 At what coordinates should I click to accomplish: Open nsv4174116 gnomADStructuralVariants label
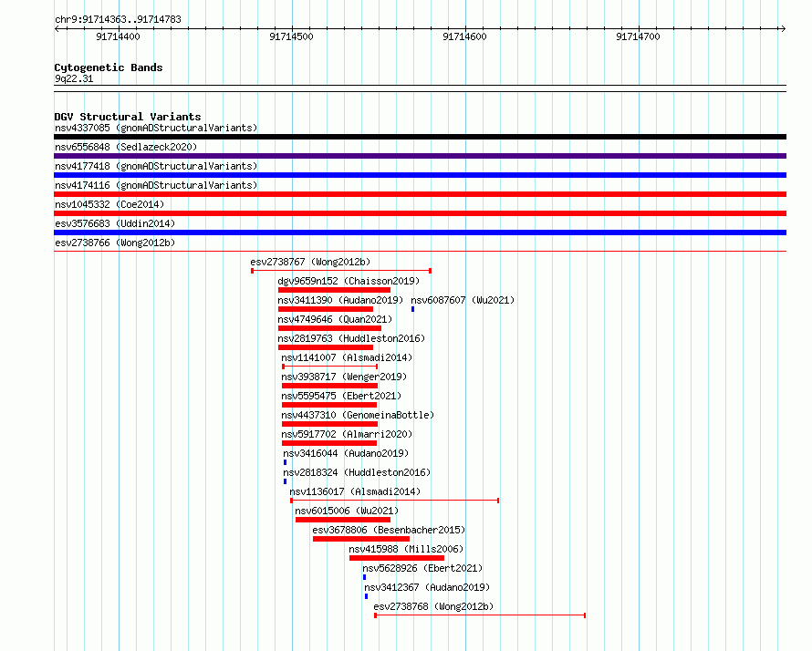[156, 185]
